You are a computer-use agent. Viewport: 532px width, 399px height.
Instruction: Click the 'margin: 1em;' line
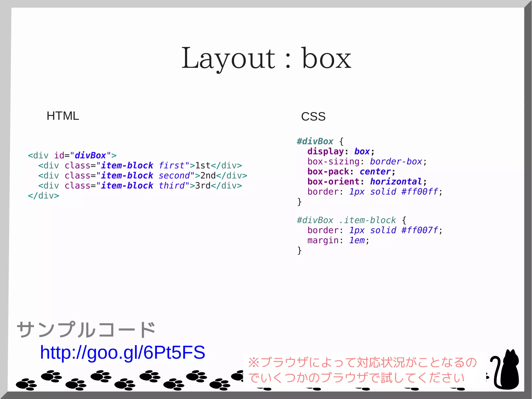(338, 240)
